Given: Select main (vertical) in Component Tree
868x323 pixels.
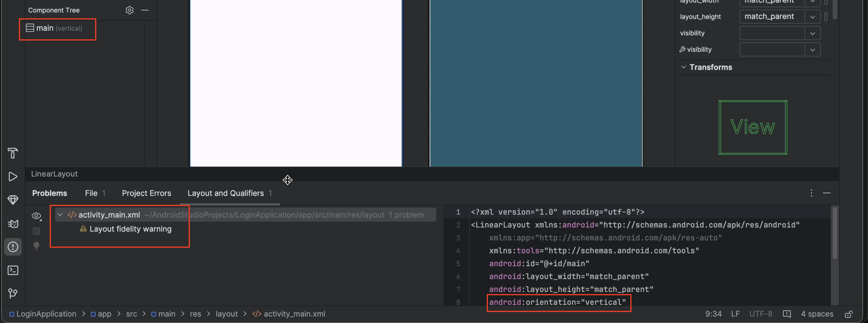Looking at the screenshot, I should [54, 28].
